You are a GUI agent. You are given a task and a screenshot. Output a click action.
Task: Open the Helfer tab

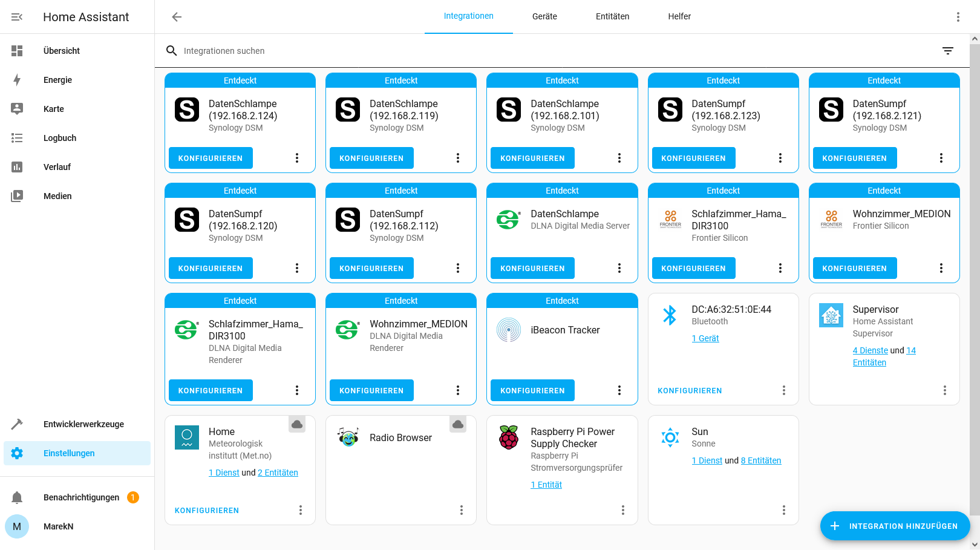[679, 16]
